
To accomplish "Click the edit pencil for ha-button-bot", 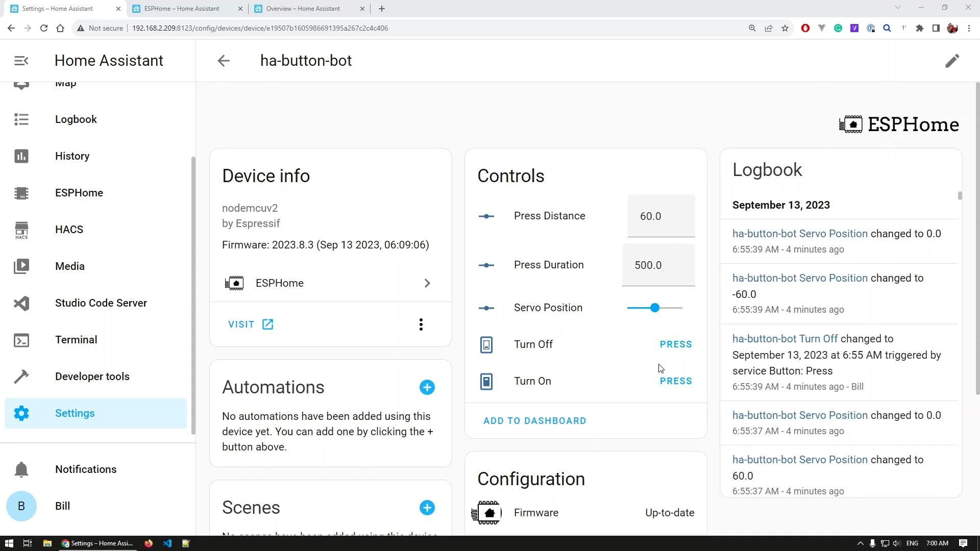I will (x=952, y=61).
